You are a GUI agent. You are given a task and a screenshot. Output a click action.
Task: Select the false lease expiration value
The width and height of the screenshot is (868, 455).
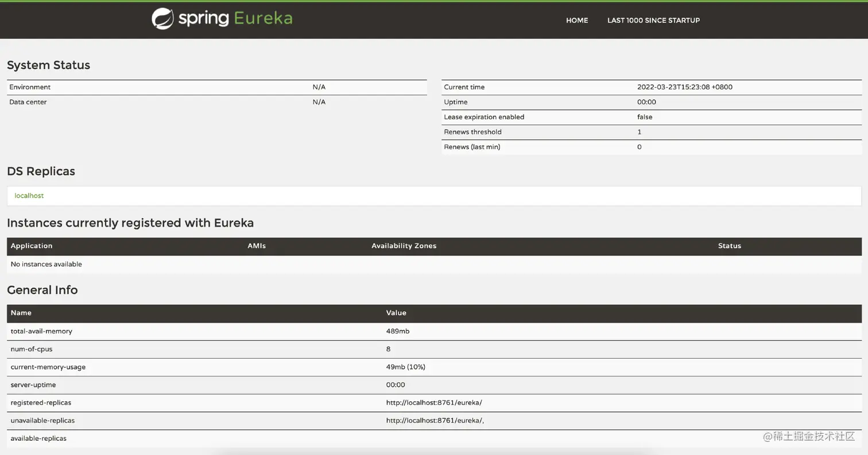point(645,117)
